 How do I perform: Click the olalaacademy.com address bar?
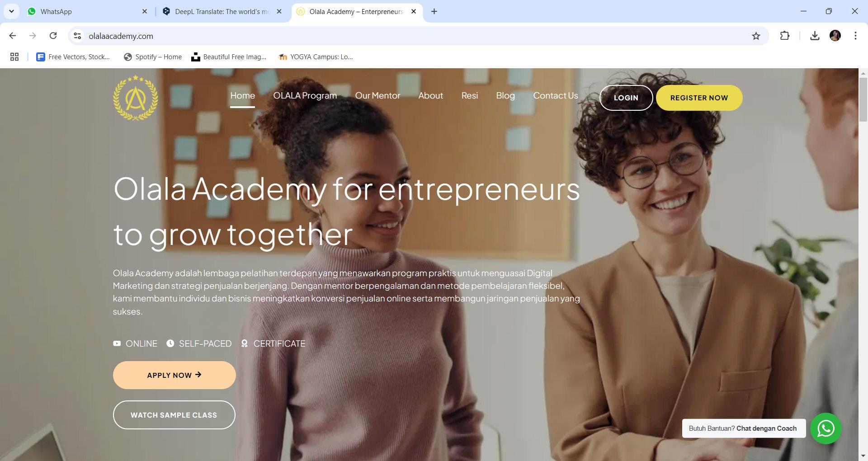(407, 36)
